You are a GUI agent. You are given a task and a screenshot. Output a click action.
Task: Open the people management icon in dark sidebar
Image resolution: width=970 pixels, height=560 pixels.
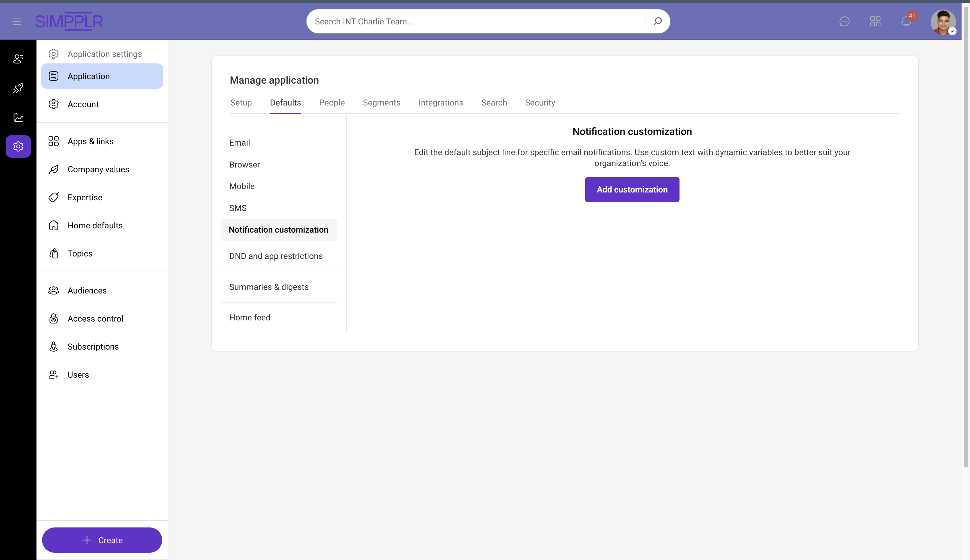18,59
